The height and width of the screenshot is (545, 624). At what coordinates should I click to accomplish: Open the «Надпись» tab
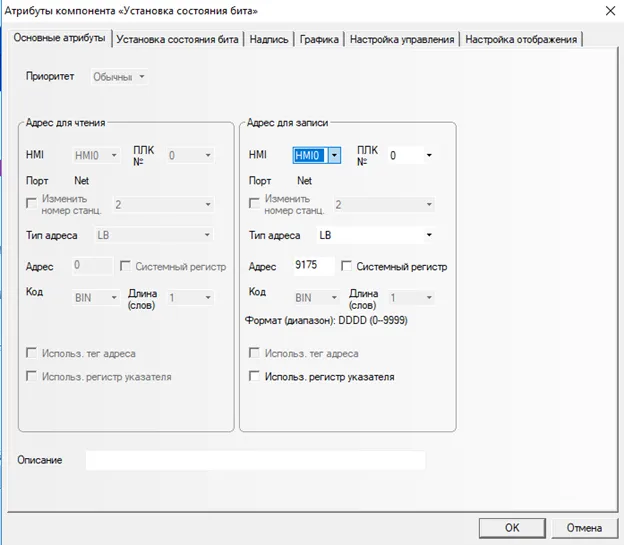[270, 39]
